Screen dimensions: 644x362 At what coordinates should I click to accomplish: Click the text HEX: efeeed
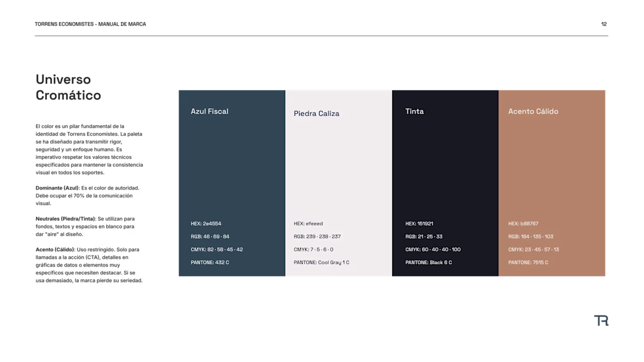coord(308,223)
